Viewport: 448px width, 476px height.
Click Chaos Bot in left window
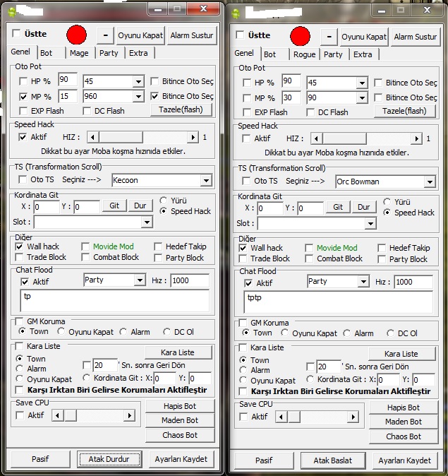click(180, 435)
